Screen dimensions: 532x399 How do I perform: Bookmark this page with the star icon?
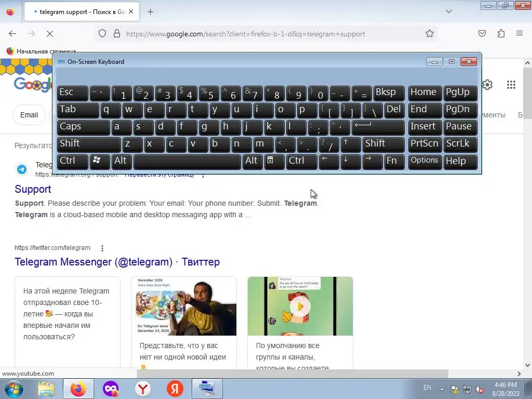(430, 34)
